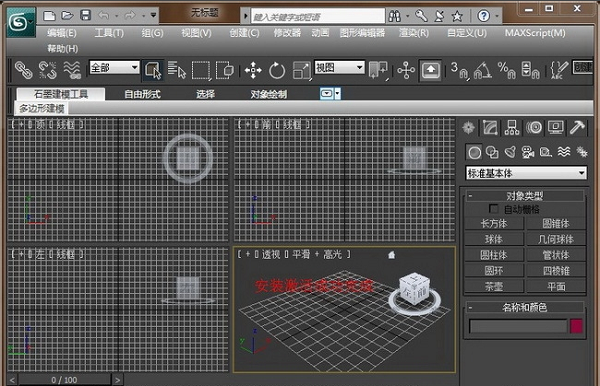600x386 pixels.
Task: Toggle Keyboard Shortcut Override button
Action: [x=430, y=70]
